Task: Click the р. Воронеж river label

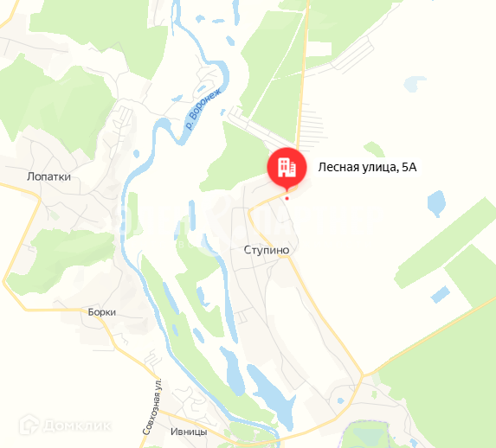Action: (x=203, y=108)
